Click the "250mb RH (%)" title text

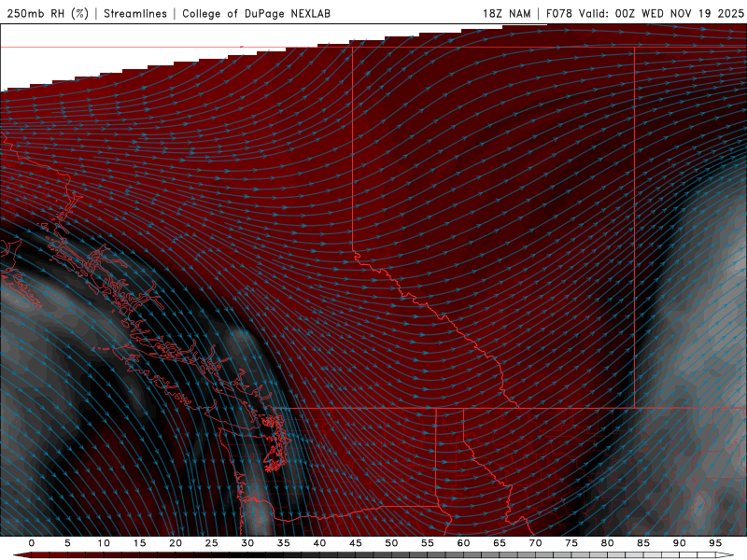coord(49,13)
